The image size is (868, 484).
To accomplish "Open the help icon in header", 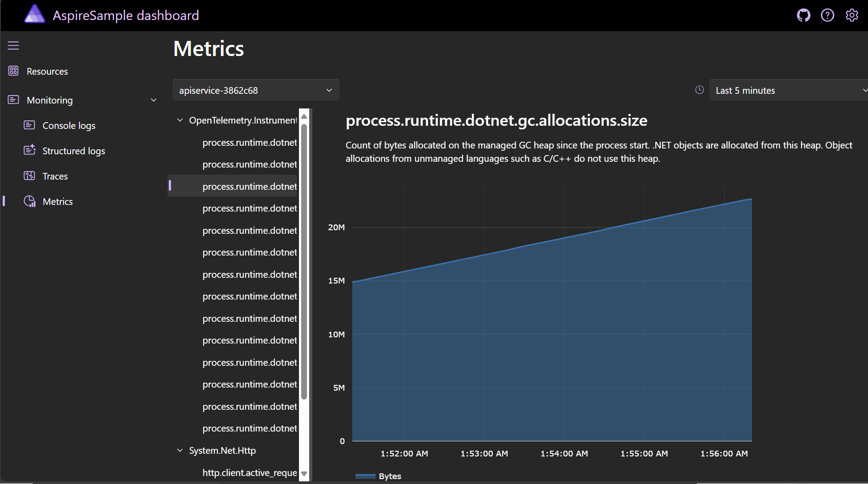I will 828,16.
